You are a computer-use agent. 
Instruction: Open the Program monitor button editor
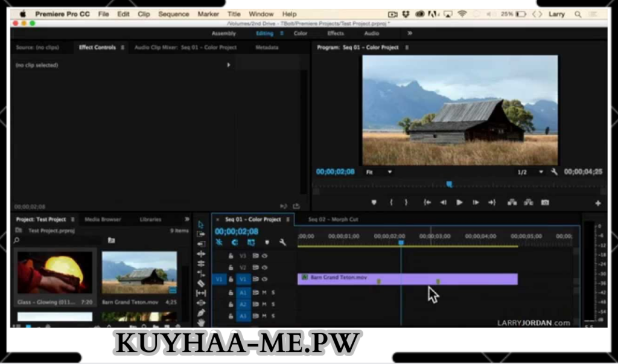pos(598,203)
